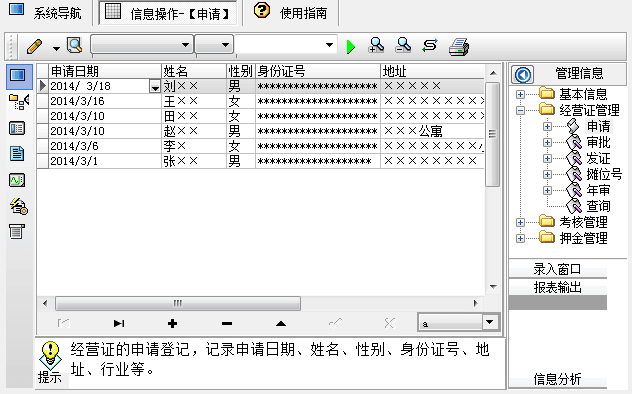Expand the 审批 tree node
The image size is (632, 394).
547,142
